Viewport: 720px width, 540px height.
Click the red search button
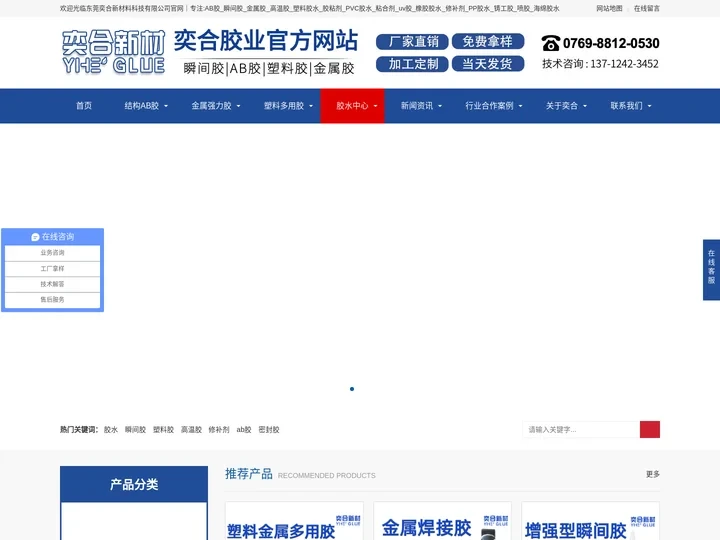click(650, 429)
